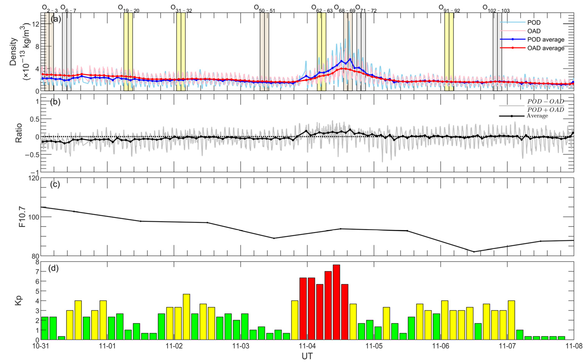
Task: Click the O19-20 orbit label
Action: pos(128,9)
